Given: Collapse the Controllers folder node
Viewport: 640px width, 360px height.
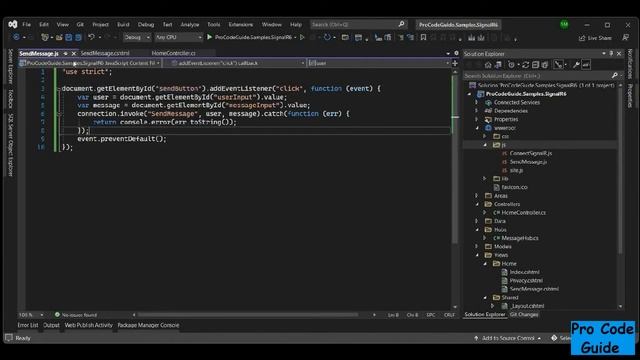Looking at the screenshot, I should (x=477, y=204).
